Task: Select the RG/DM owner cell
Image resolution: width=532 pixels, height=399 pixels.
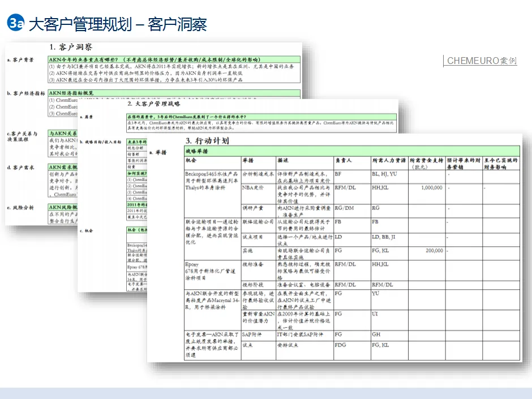Action: point(352,211)
